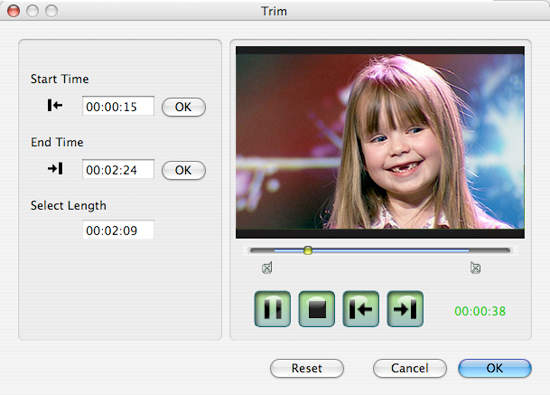This screenshot has width=550, height=395.
Task: Pause the video preview playback
Action: pyautogui.click(x=273, y=309)
